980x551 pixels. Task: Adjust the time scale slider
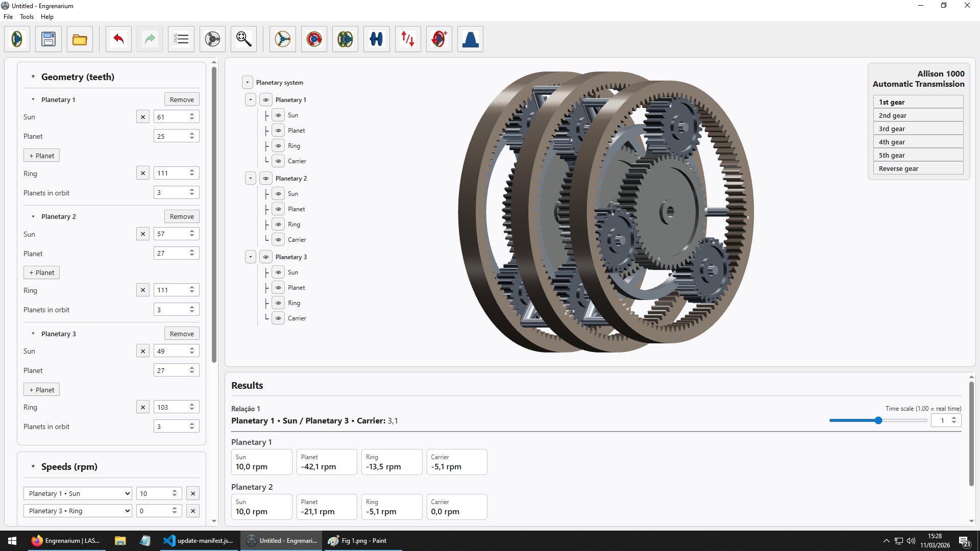coord(878,420)
